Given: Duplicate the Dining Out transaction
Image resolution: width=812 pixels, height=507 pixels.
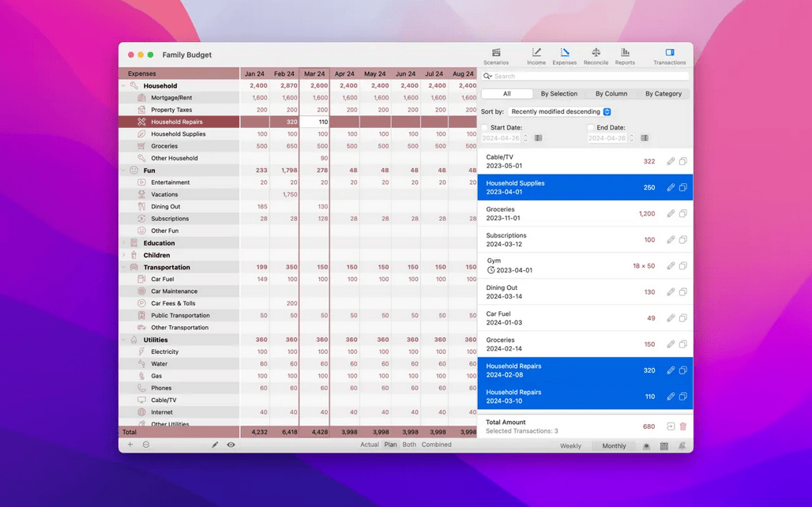Looking at the screenshot, I should (683, 292).
